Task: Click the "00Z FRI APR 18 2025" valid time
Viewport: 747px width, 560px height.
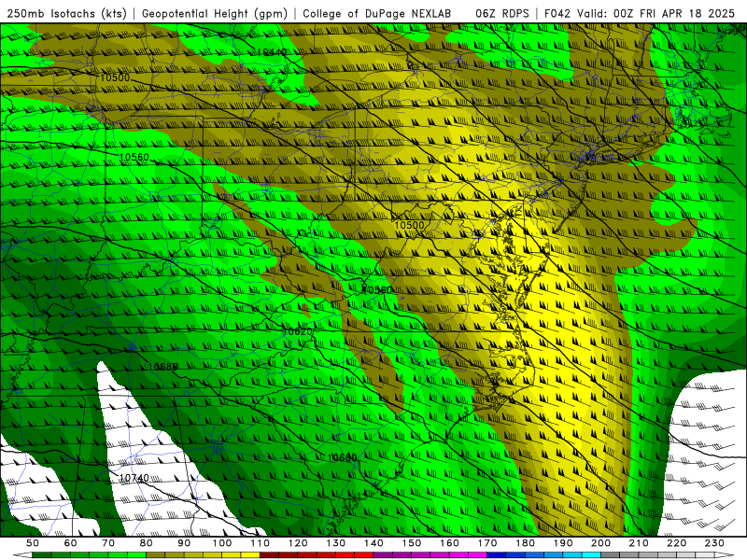Action: (674, 13)
